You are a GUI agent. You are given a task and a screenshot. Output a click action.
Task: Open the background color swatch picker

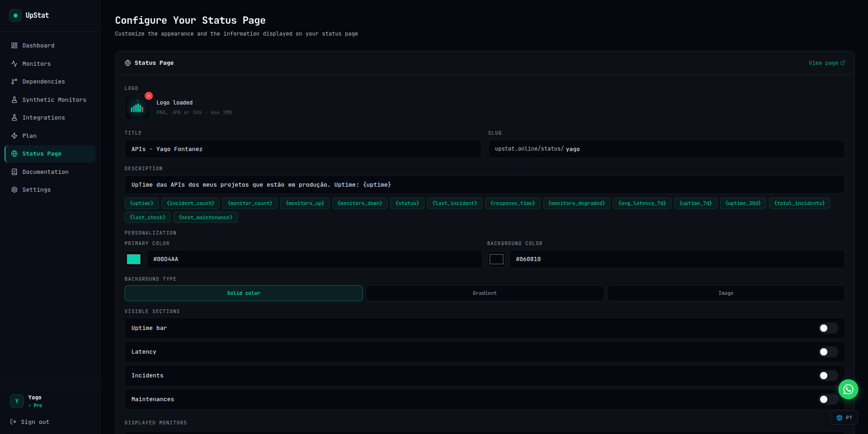(497, 259)
